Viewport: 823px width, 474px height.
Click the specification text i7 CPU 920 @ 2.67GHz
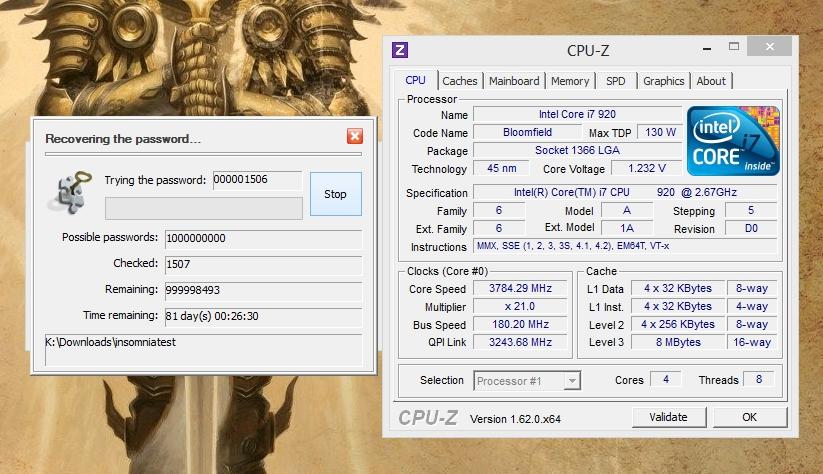coord(625,192)
